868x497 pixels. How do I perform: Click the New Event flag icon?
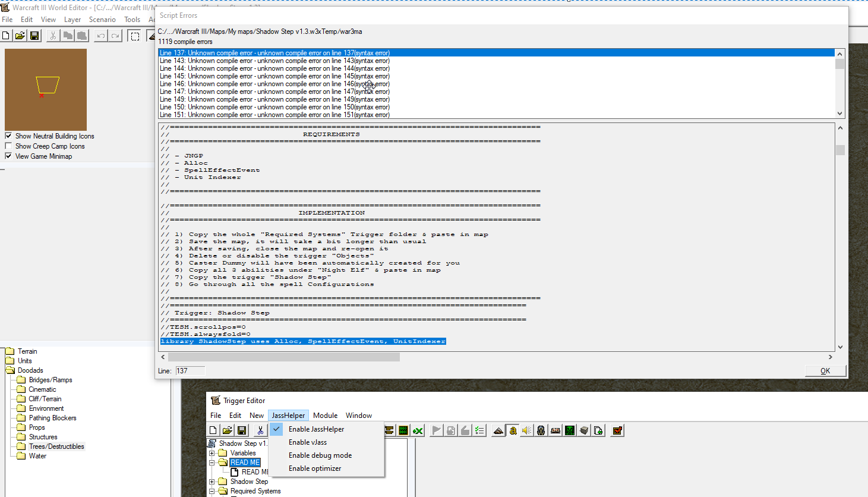click(437, 430)
